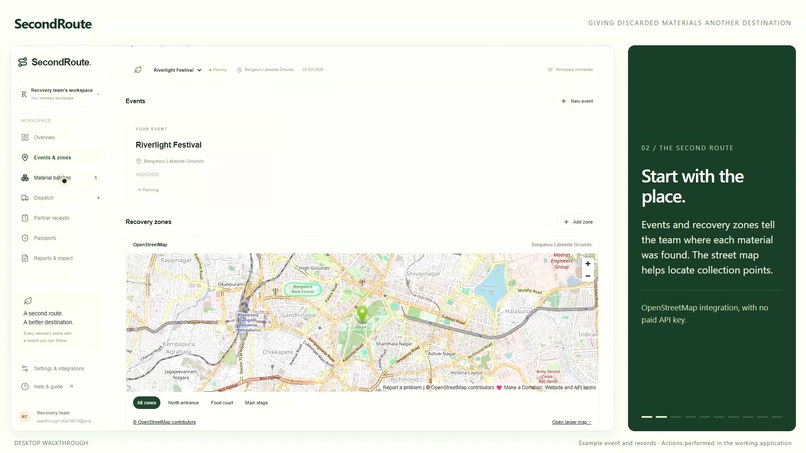The width and height of the screenshot is (806, 453).
Task: Expand the Riverlight Festival event dropdown
Action: (x=177, y=70)
